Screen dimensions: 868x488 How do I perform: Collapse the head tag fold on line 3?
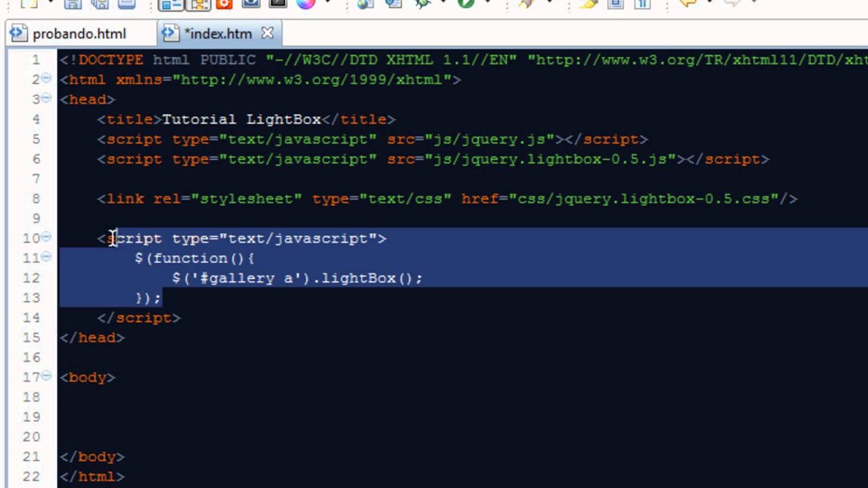tap(46, 99)
